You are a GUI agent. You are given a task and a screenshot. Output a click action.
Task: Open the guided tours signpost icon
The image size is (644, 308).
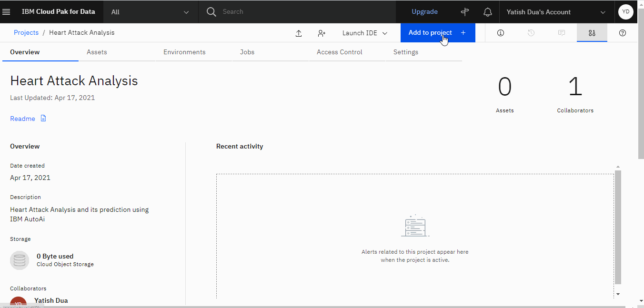(465, 12)
